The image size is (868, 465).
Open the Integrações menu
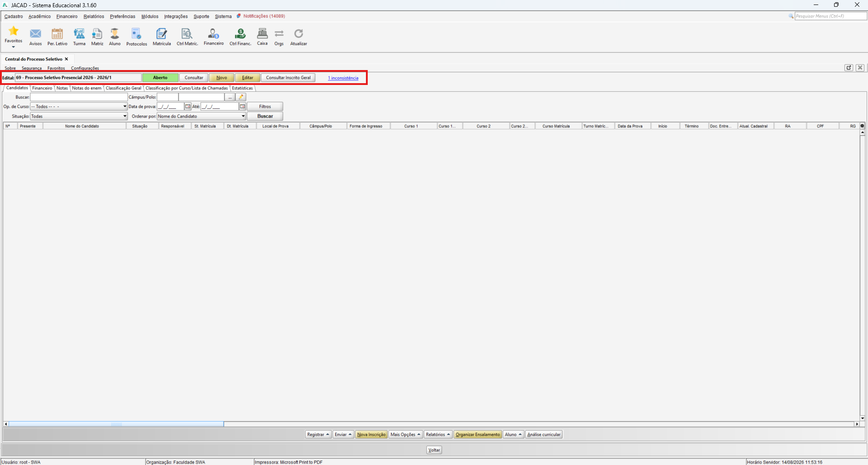(x=176, y=16)
